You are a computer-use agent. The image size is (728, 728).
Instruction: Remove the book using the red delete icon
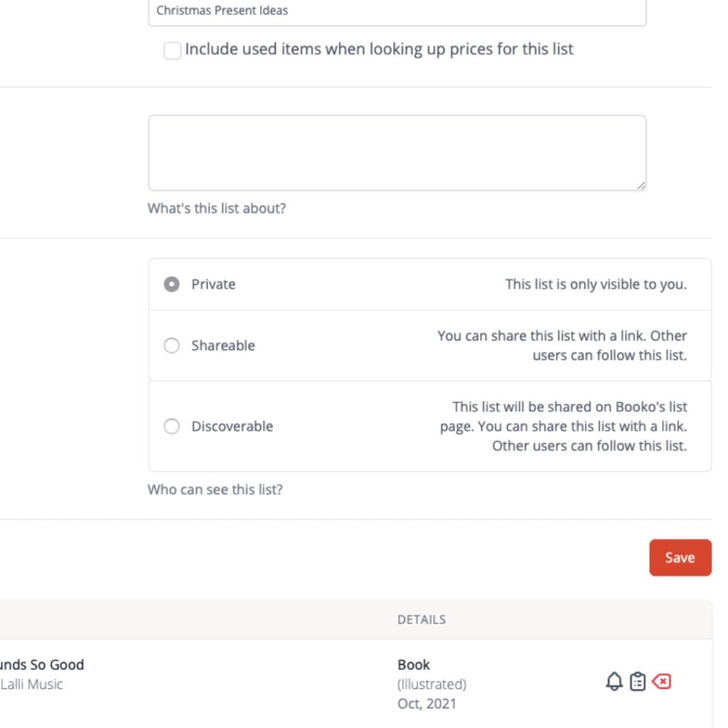point(661,681)
